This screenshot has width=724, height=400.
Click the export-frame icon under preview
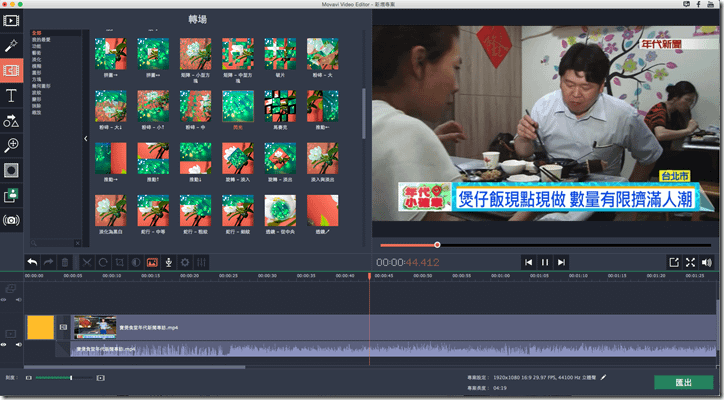674,262
